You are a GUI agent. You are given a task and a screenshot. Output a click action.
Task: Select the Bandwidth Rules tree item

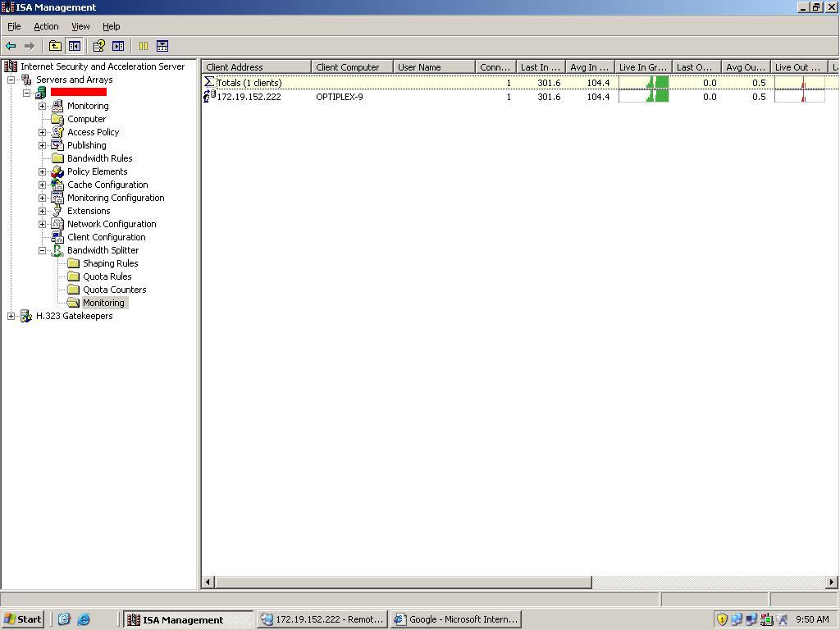99,158
